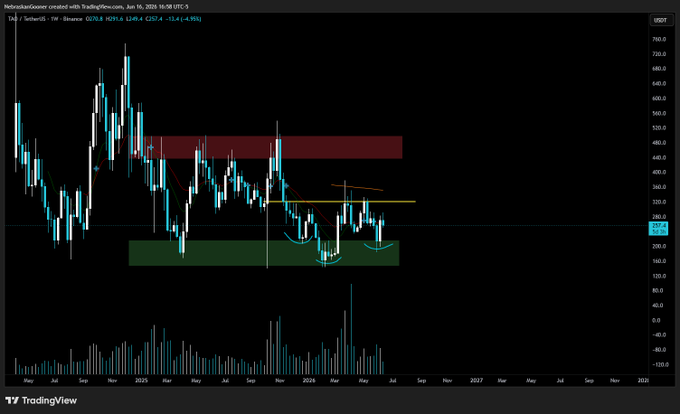
Task: Click the change value −13.4 (−4.95%)
Action: 184,19
